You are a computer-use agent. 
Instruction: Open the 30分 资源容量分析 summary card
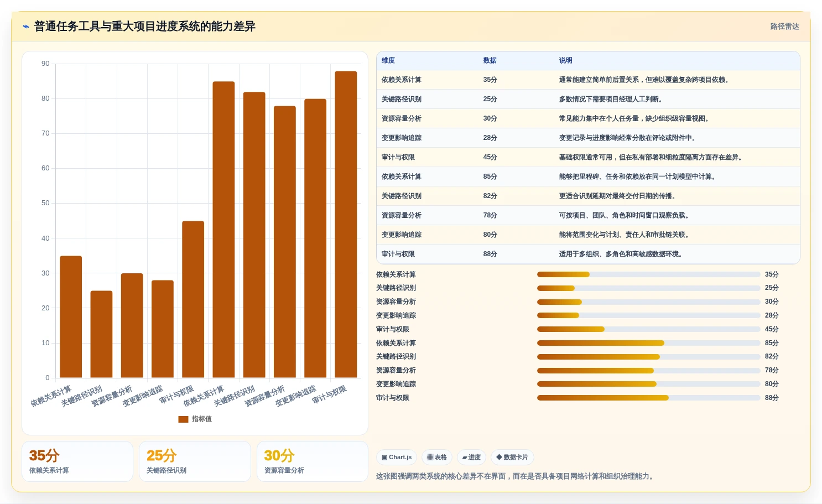313,461
